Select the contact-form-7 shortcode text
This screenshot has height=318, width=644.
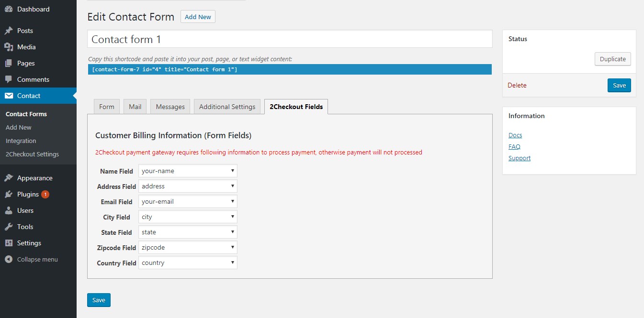tap(289, 69)
